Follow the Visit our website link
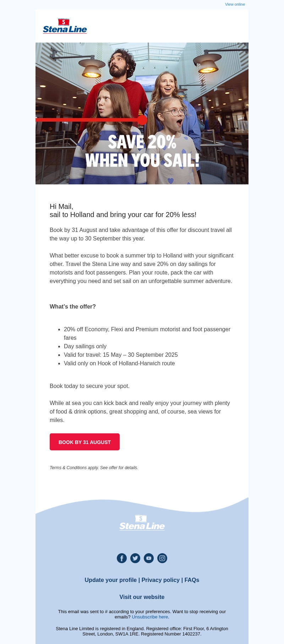284x644 pixels. 142,597
